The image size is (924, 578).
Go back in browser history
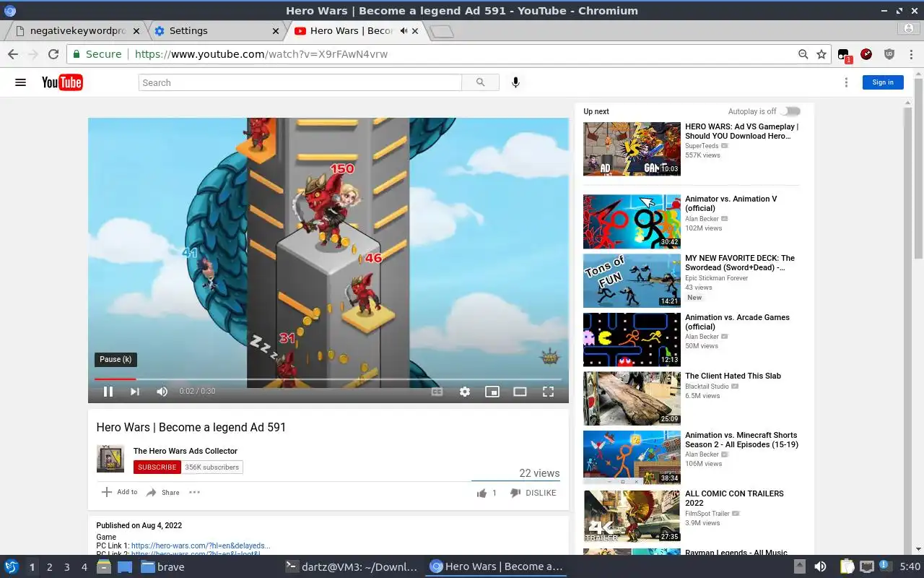point(13,54)
